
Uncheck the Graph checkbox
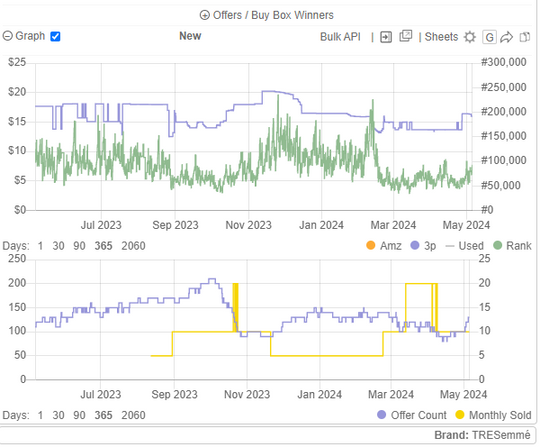(55, 36)
